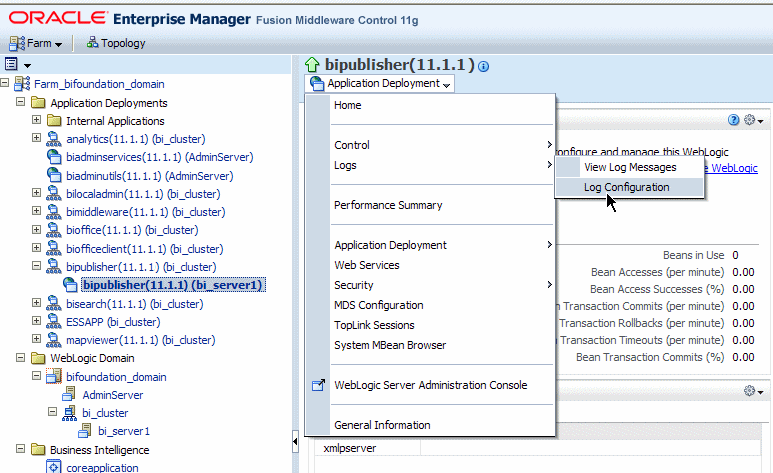Open the Farm dropdown menu
The width and height of the screenshot is (773, 473).
(35, 43)
